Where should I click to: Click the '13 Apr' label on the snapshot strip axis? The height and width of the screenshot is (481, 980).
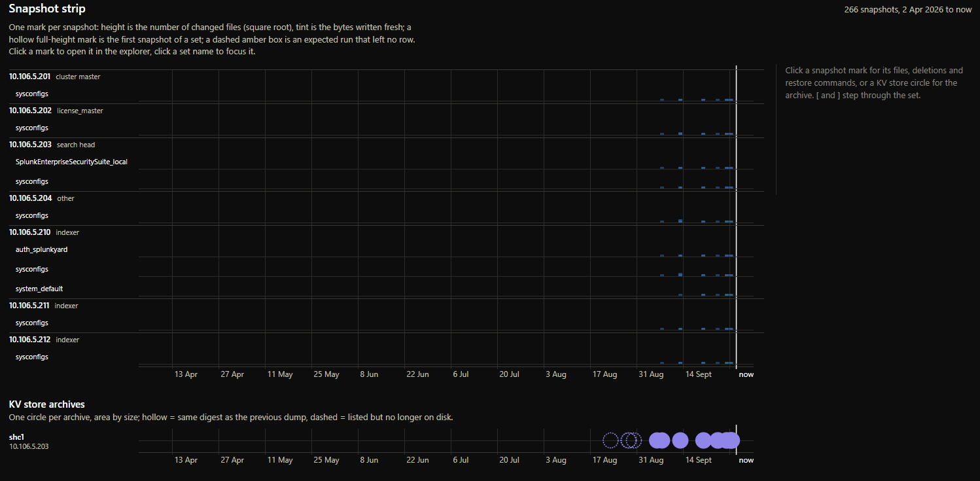(186, 374)
